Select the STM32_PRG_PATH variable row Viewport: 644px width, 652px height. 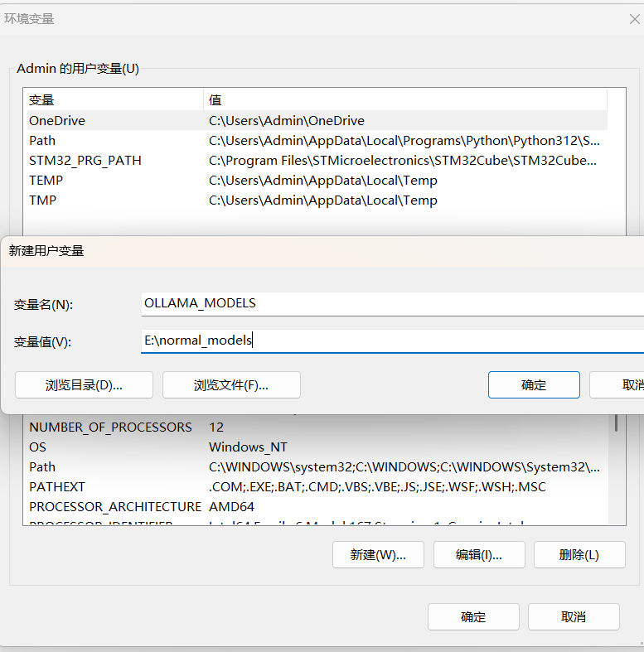tap(315, 161)
